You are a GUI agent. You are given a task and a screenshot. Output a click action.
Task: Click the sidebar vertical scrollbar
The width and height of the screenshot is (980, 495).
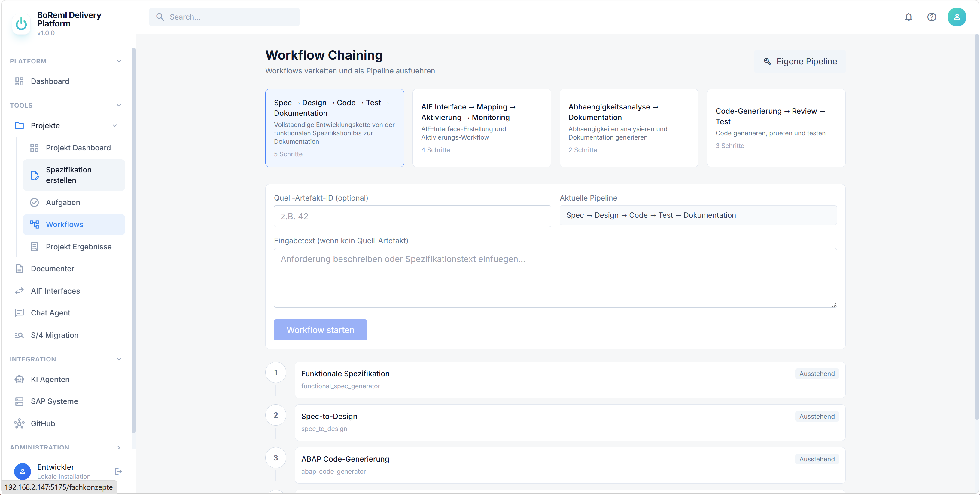coord(133,240)
